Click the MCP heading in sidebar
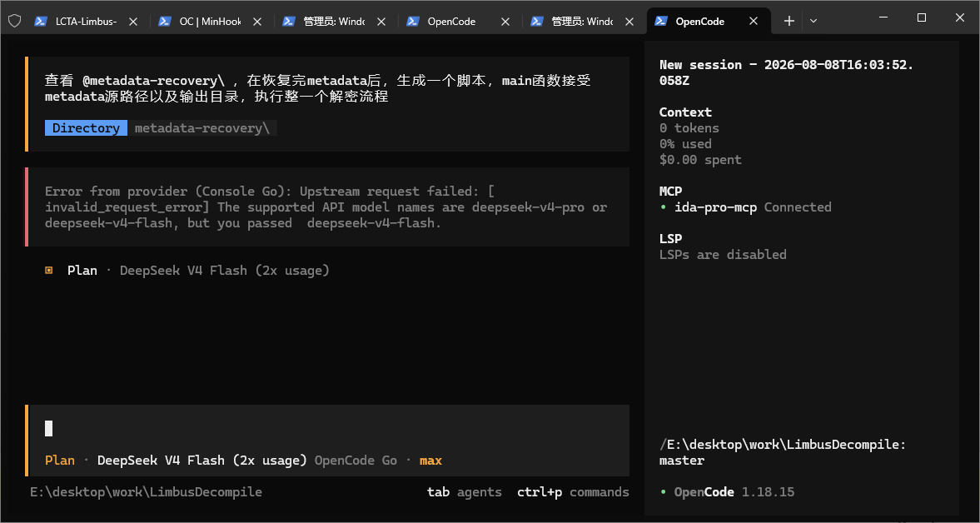This screenshot has height=523, width=980. (x=670, y=192)
